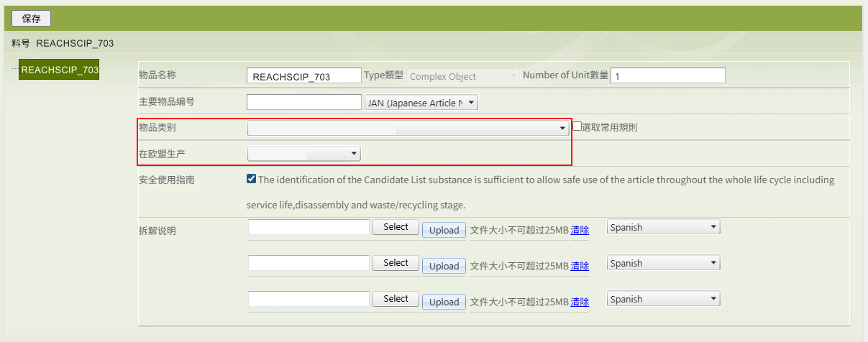
Task: Click the second row Upload button
Action: click(x=444, y=267)
